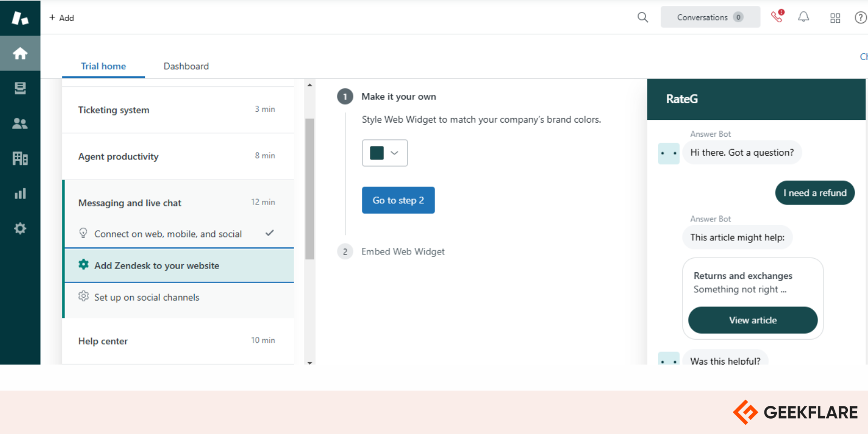This screenshot has height=434, width=868.
Task: Click the Add button in top bar
Action: coord(61,18)
